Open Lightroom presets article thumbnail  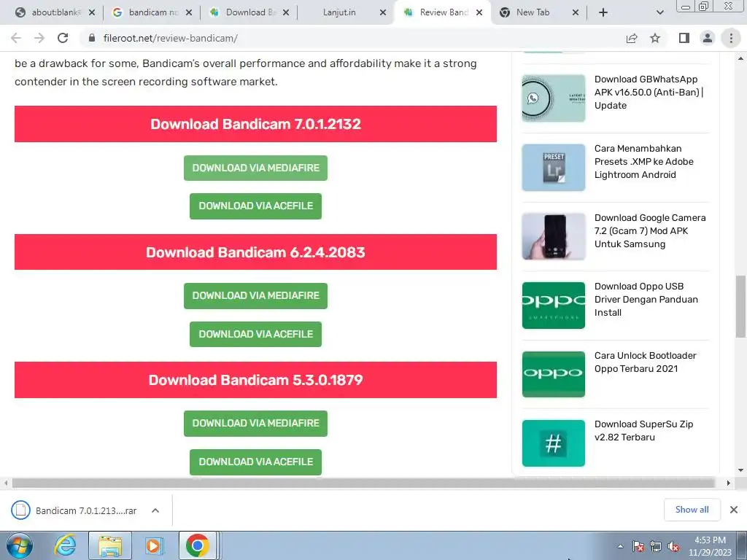553,168
